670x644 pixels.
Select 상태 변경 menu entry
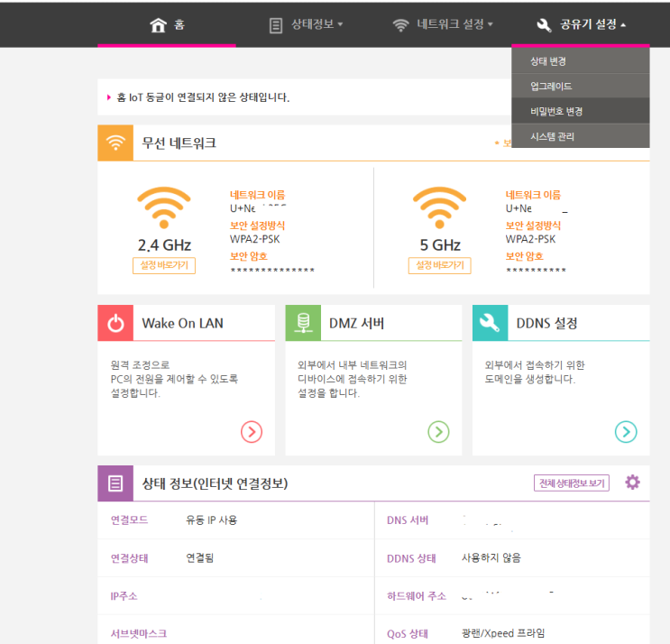click(580, 61)
